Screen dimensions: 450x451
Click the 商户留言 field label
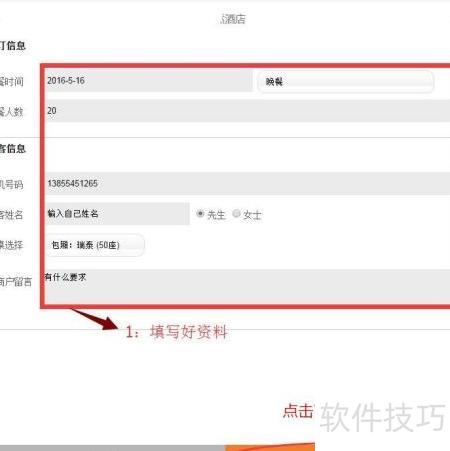pos(16,282)
